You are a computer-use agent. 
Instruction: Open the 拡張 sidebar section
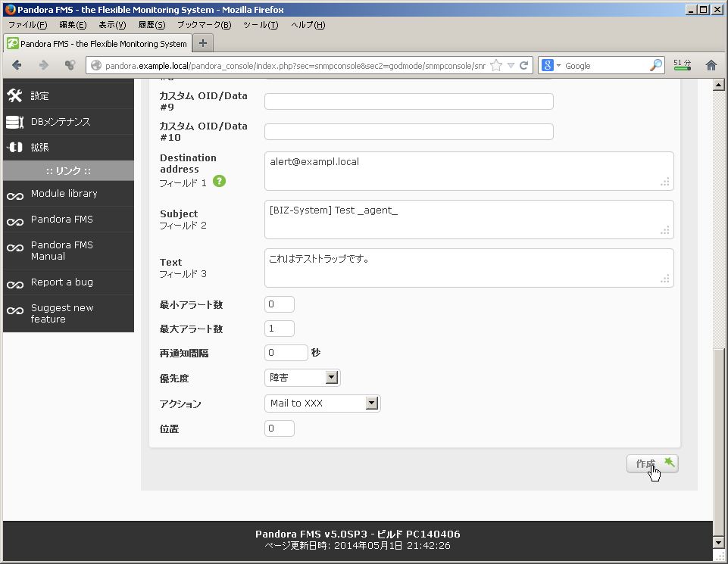(69, 148)
